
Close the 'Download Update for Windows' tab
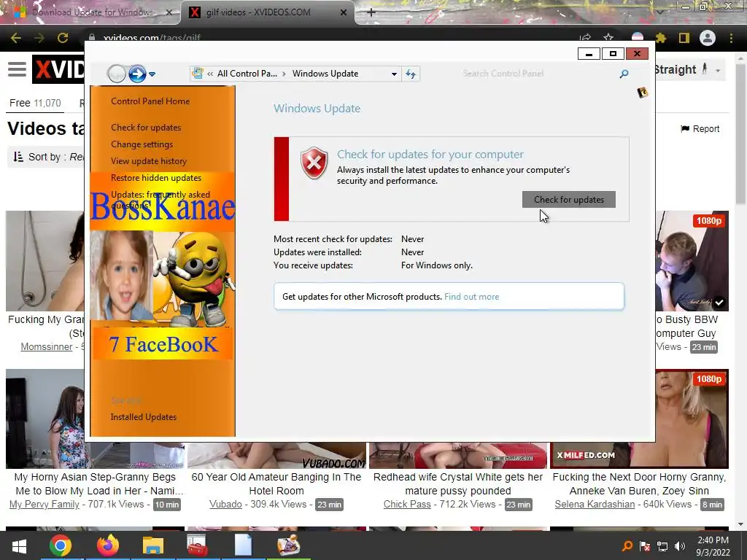click(x=169, y=12)
